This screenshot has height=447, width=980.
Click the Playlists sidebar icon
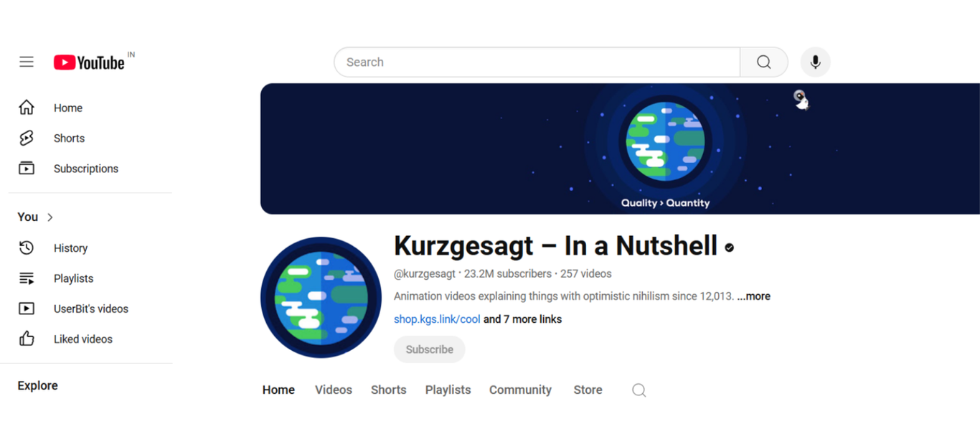coord(27,278)
